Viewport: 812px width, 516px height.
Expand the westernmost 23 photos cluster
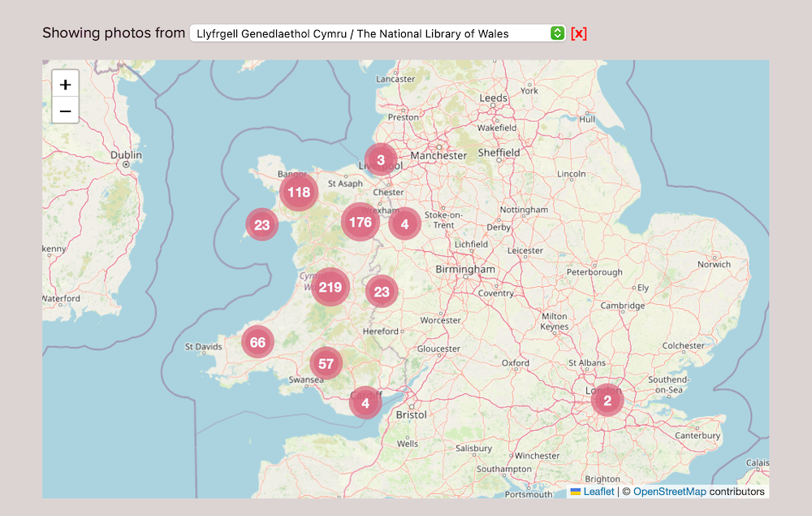(261, 225)
